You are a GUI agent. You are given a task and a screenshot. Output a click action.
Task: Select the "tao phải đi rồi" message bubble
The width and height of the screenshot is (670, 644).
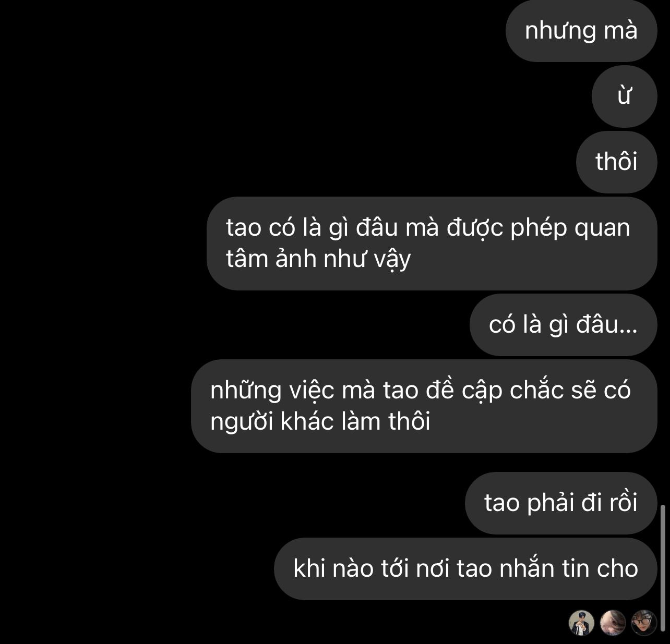coord(560,503)
